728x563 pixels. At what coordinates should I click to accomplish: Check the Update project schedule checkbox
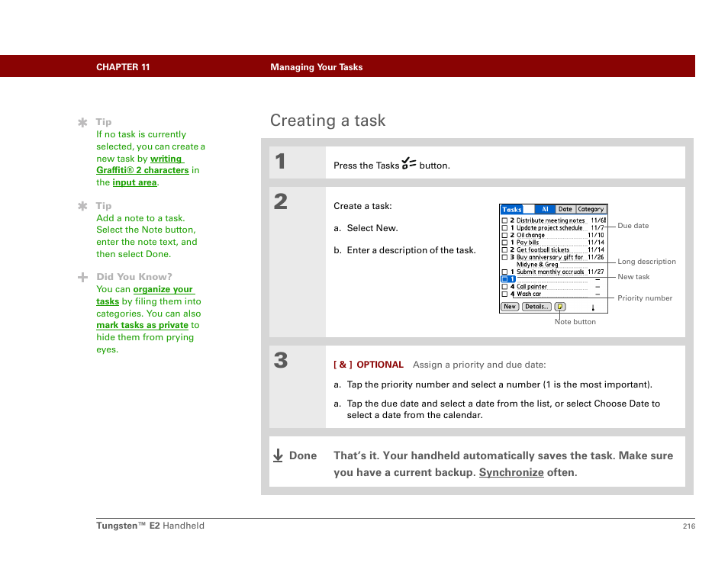pyautogui.click(x=504, y=228)
